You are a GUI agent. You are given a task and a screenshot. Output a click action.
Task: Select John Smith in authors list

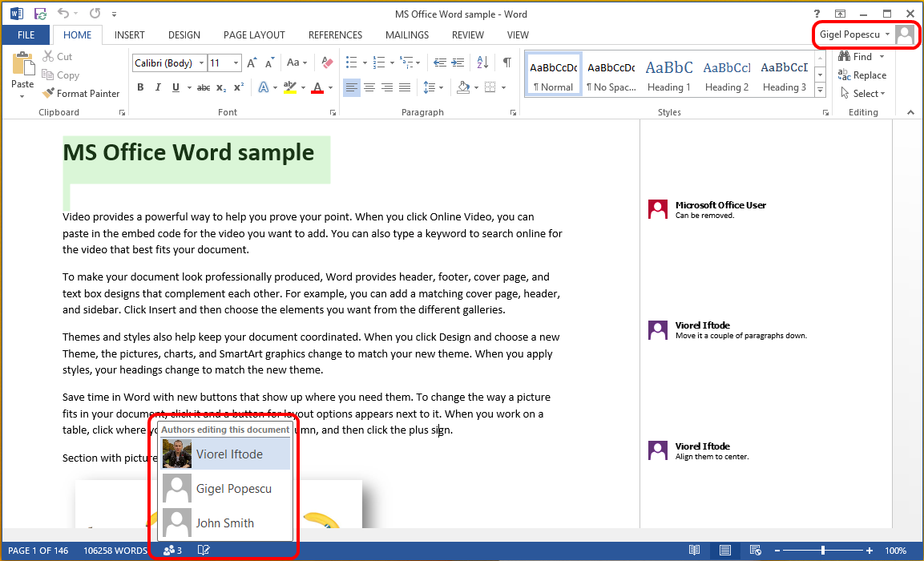click(226, 523)
